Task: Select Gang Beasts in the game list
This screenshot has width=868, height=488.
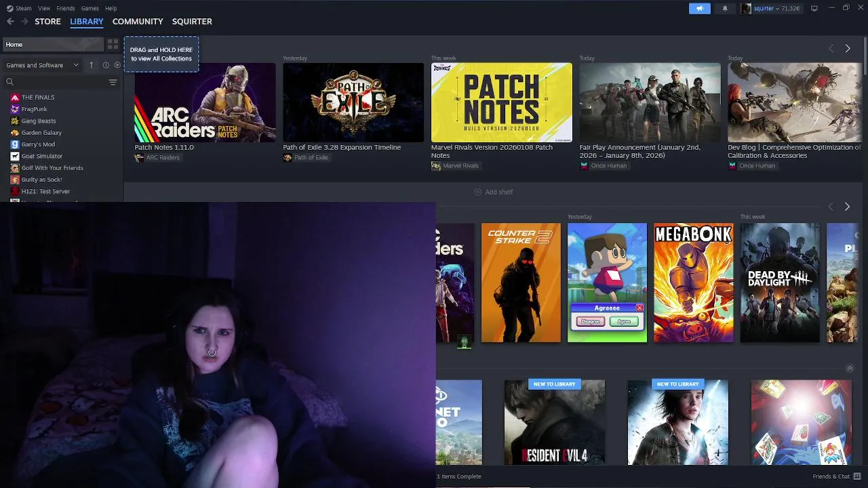Action: (38, 121)
